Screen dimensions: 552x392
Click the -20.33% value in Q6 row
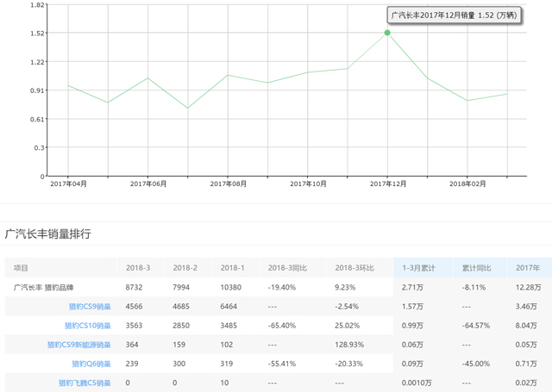click(x=348, y=364)
